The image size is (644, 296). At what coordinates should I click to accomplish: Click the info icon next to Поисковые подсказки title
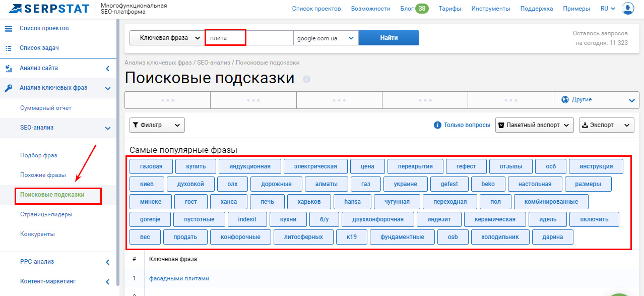point(307,79)
